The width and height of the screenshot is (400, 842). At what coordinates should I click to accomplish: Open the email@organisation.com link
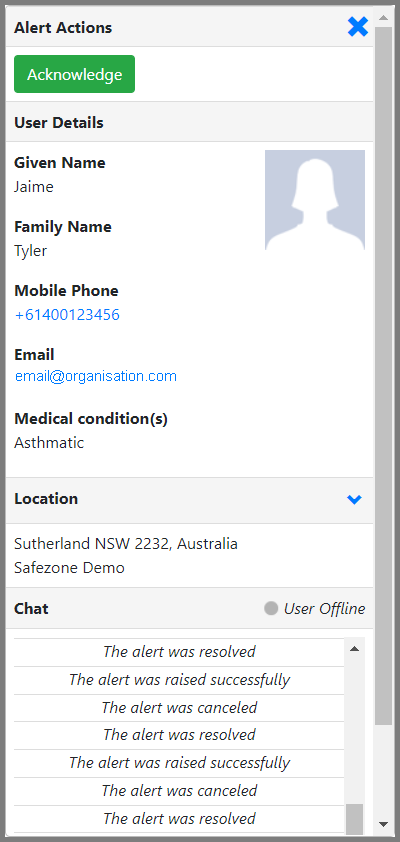[x=96, y=376]
